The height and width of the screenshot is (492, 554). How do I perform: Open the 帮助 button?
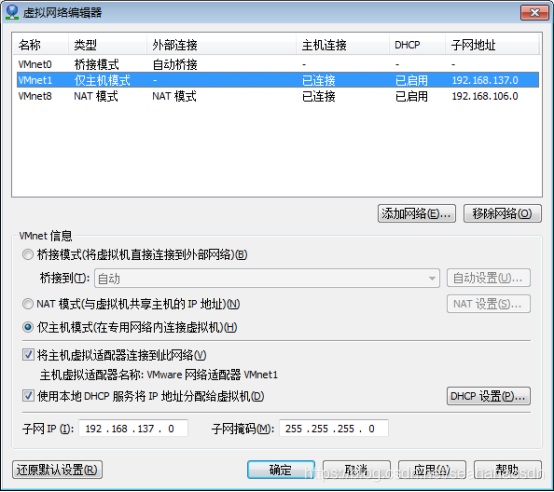coord(507,470)
